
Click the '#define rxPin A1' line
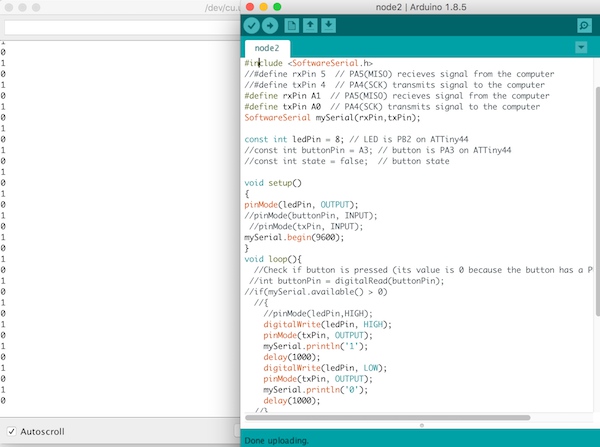coord(397,96)
